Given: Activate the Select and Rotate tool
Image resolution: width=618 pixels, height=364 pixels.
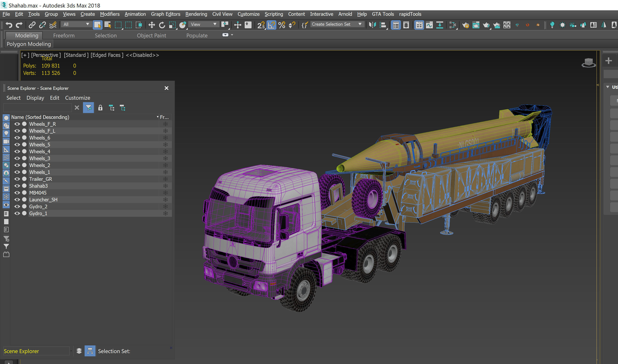Looking at the screenshot, I should tap(162, 25).
